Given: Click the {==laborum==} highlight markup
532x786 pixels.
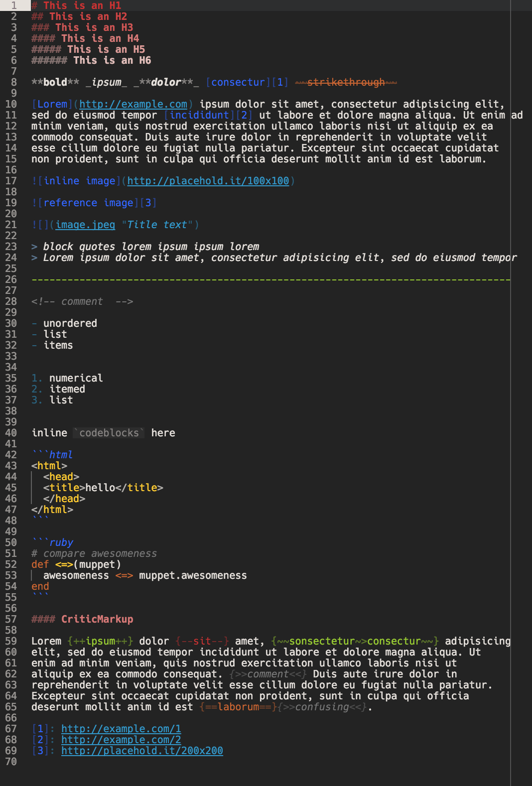Looking at the screenshot, I should tap(238, 707).
